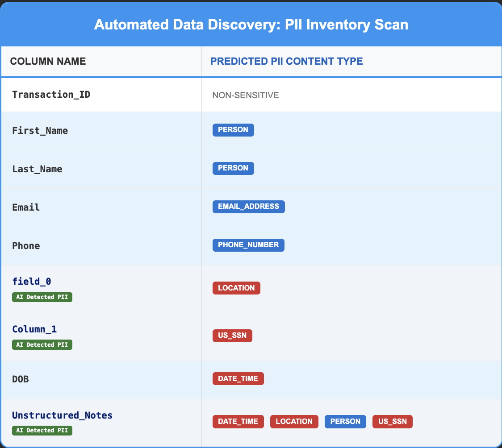Screen dimensions: 502x448
Task: Select the COLUMN NAME header
Action: coord(48,61)
